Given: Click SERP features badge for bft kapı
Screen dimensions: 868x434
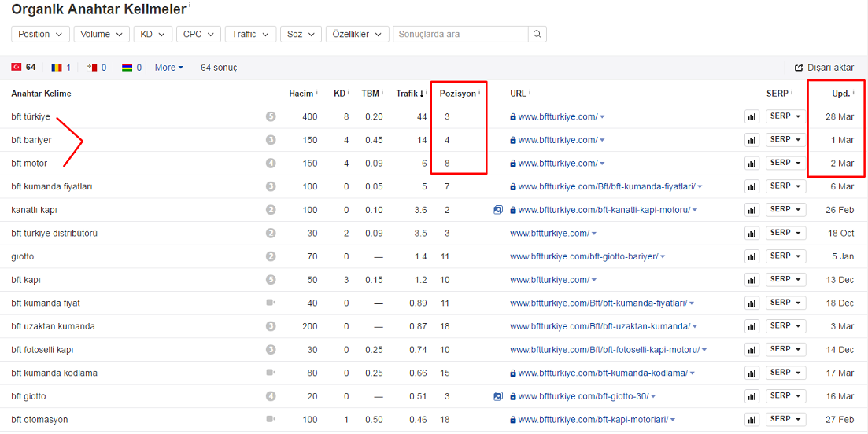Looking at the screenshot, I should coord(271,280).
